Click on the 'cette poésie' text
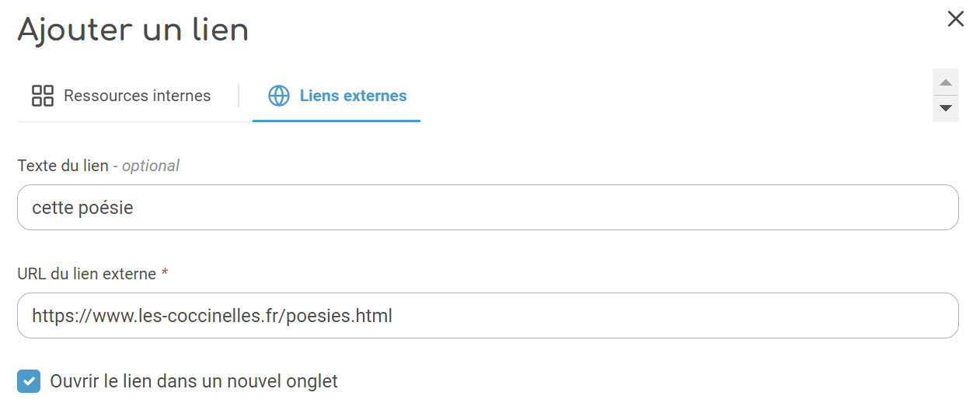980x410 pixels. coord(82,208)
